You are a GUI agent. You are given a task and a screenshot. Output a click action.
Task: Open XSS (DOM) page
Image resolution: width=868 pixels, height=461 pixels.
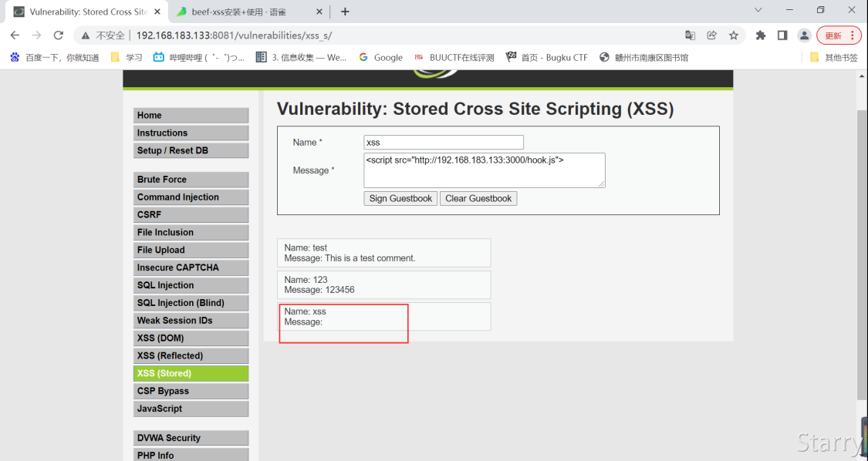[191, 338]
